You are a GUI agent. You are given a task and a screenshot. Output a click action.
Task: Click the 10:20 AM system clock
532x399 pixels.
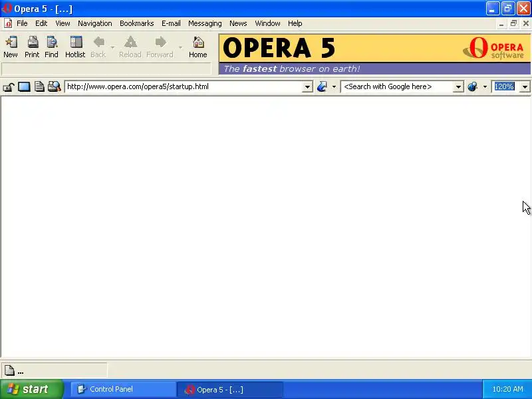pyautogui.click(x=507, y=389)
